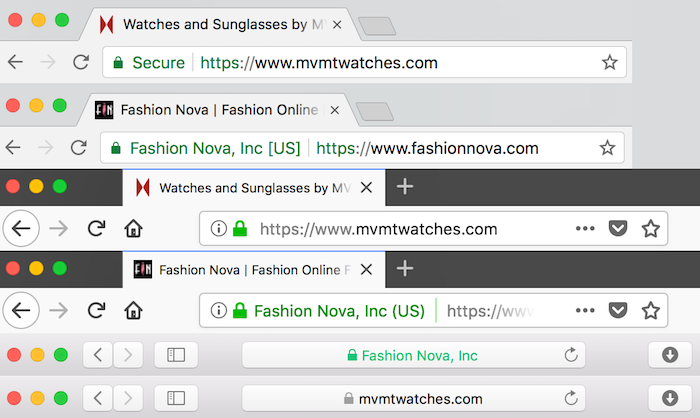Go back in Safari Fashion Nova window
Screen dimensions: 700x418
click(96, 355)
